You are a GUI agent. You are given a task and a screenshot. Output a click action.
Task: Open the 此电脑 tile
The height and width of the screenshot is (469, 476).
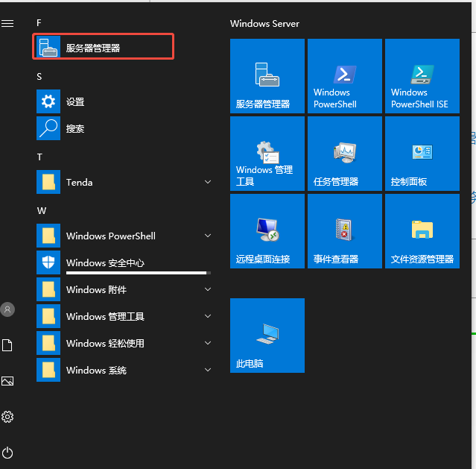[x=267, y=335]
